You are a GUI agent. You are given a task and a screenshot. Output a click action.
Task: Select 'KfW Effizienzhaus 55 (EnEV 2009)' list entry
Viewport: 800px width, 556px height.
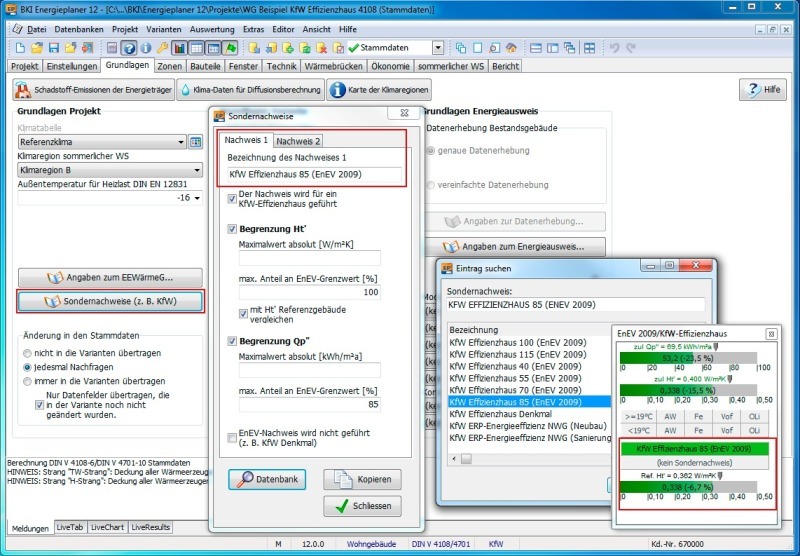pos(515,378)
